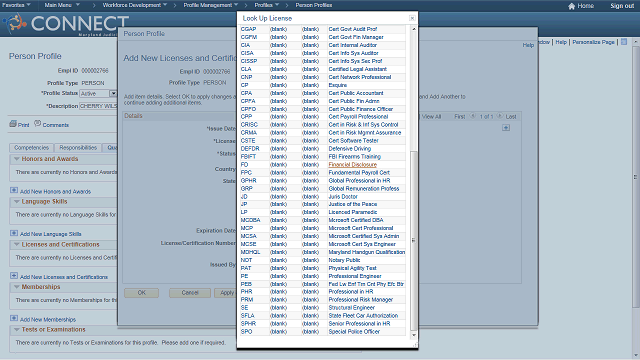Select Justice of the Peace license
640x360 pixels.
pyautogui.click(x=353, y=204)
